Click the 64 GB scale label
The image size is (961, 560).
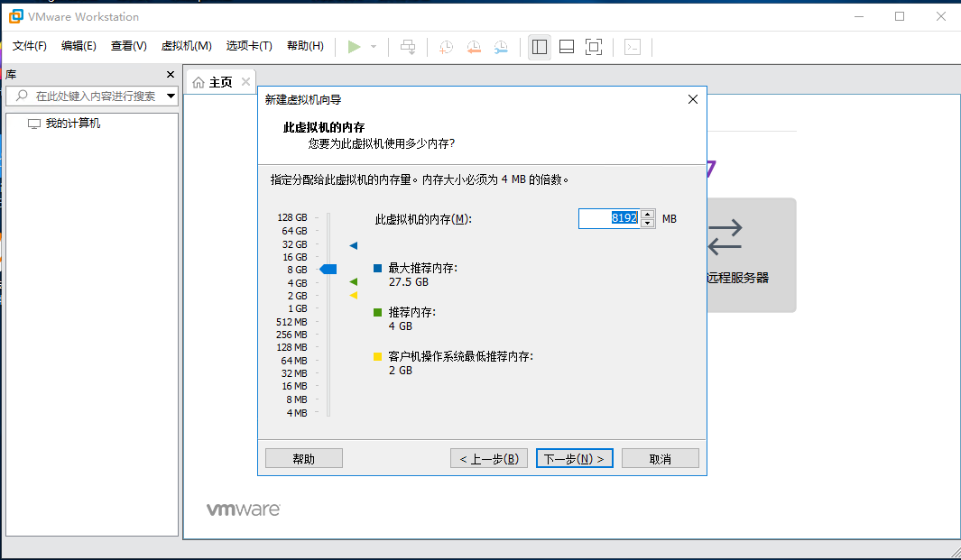click(294, 231)
